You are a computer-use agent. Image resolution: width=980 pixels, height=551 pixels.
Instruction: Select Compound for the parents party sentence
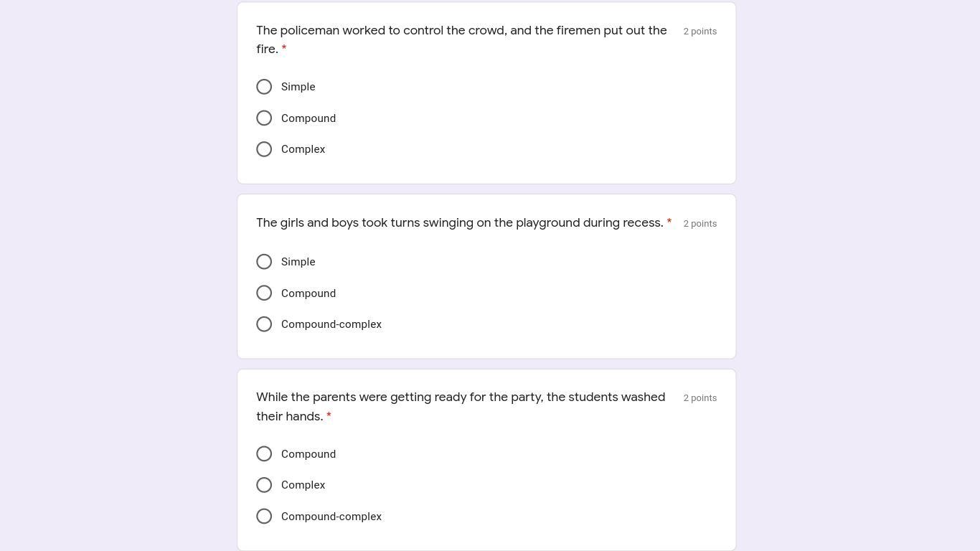pyautogui.click(x=264, y=454)
